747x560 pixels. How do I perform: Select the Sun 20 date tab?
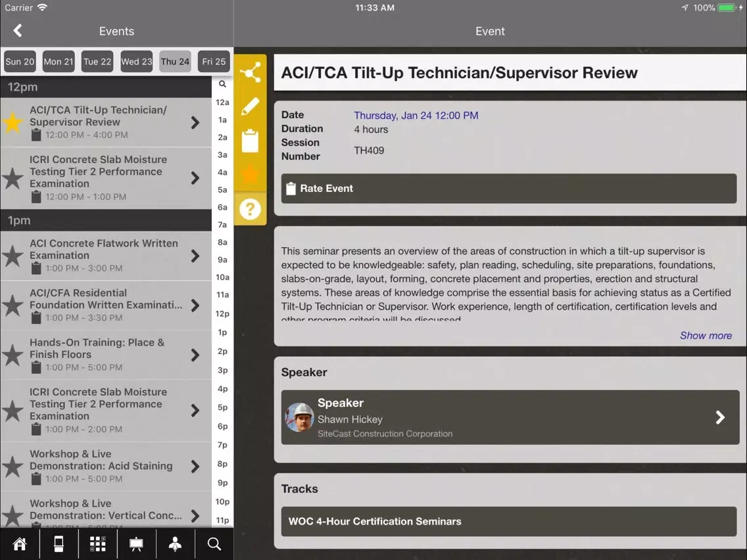(x=20, y=61)
